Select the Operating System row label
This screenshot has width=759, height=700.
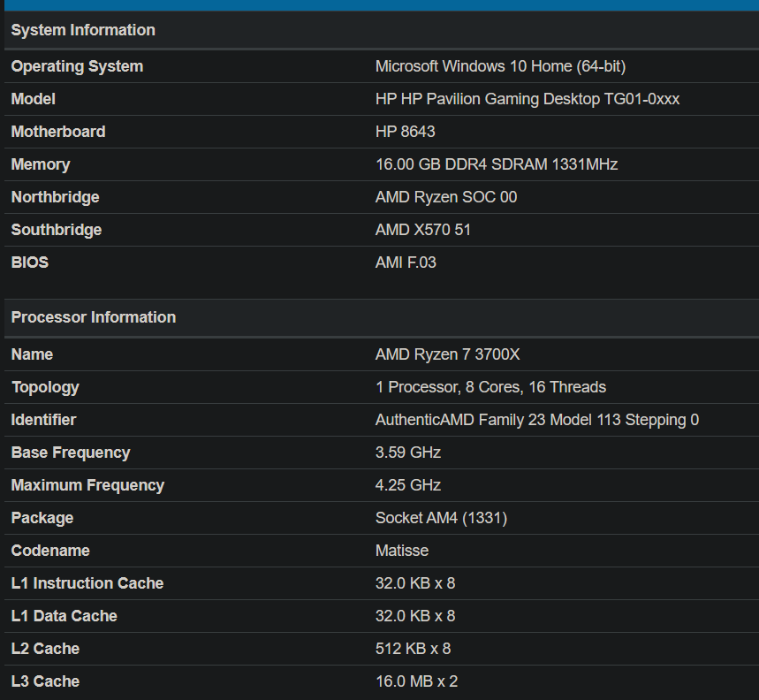tap(77, 66)
